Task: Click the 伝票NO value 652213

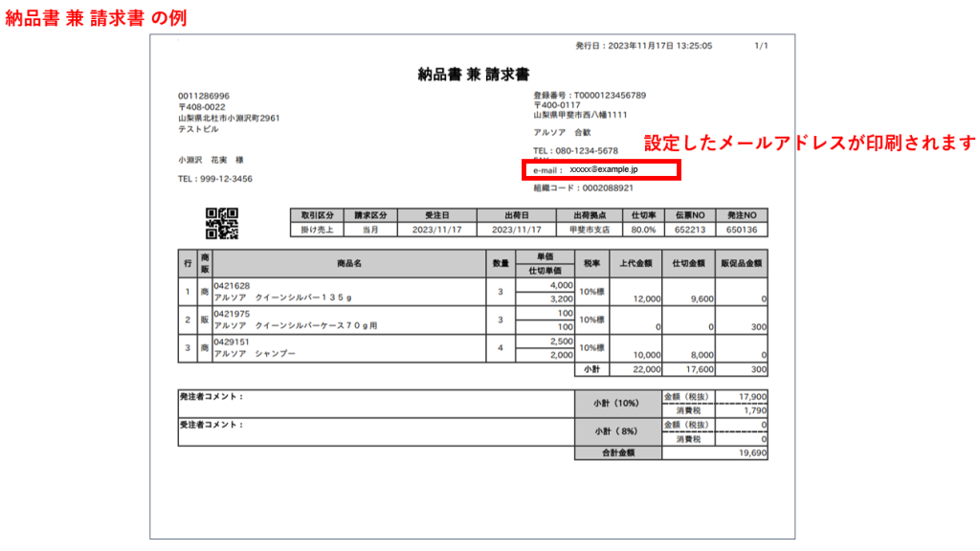Action: pos(693,230)
